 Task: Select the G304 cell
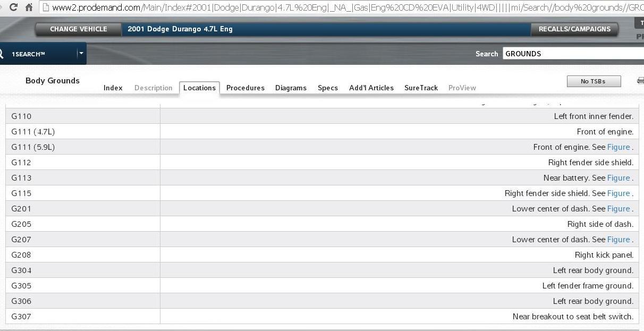[83, 270]
